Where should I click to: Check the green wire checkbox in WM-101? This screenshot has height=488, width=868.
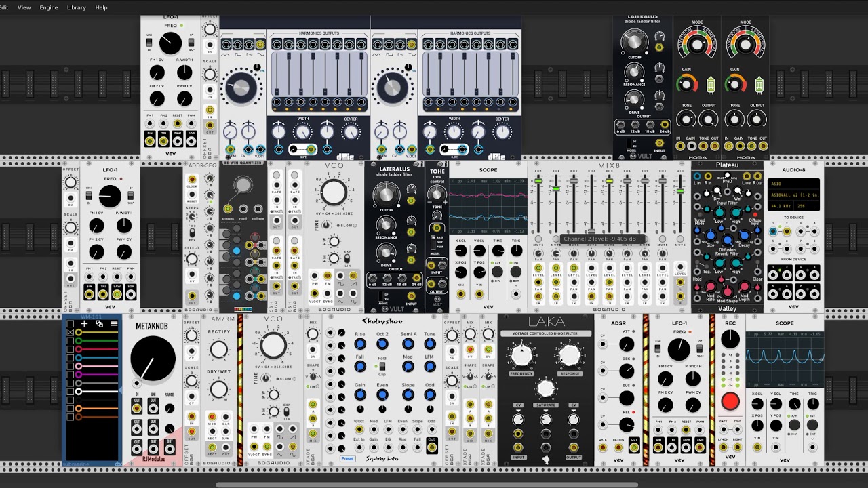(70, 341)
